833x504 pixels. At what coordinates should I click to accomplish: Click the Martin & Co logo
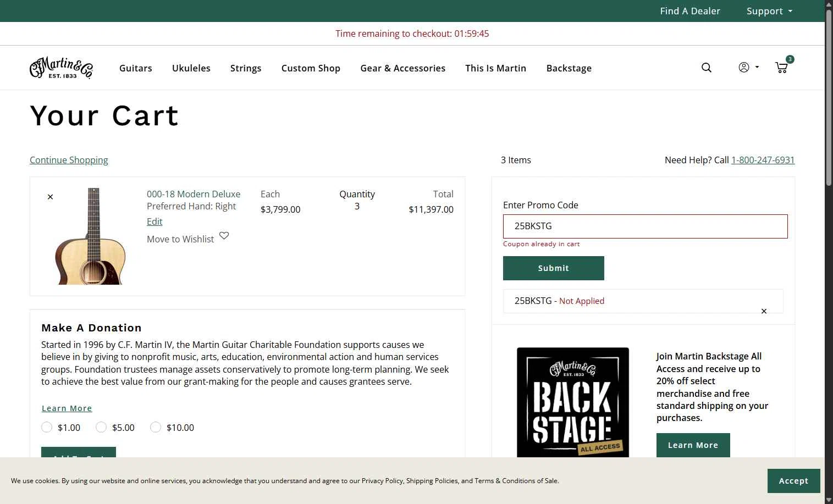click(61, 68)
